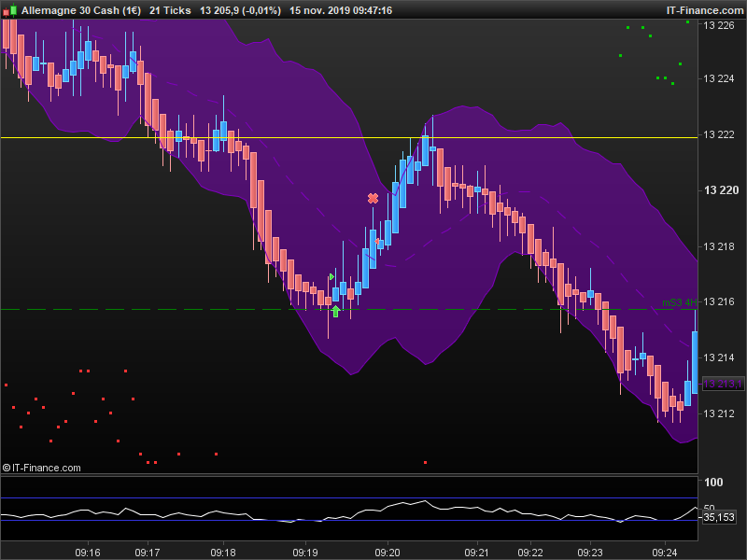Click the © IT-Finance.com copyright label
The height and width of the screenshot is (560, 747).
click(42, 468)
